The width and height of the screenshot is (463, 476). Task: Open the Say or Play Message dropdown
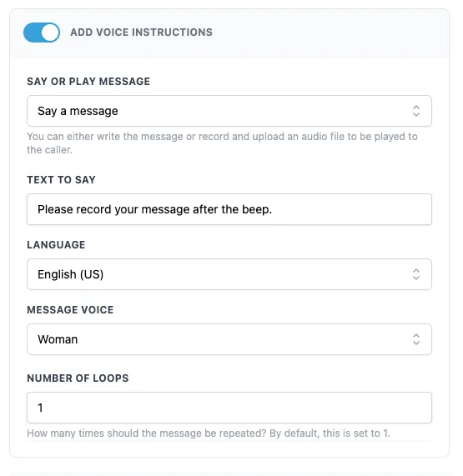click(229, 111)
